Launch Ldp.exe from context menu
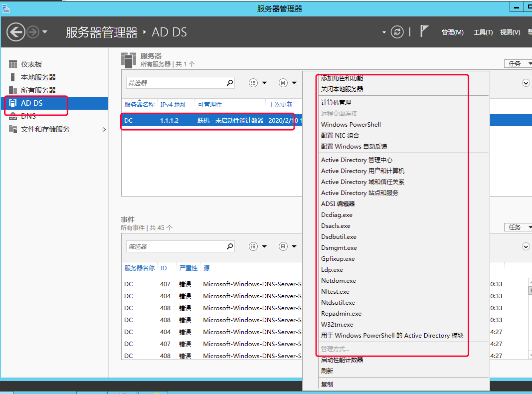This screenshot has height=394, width=532. (x=332, y=270)
